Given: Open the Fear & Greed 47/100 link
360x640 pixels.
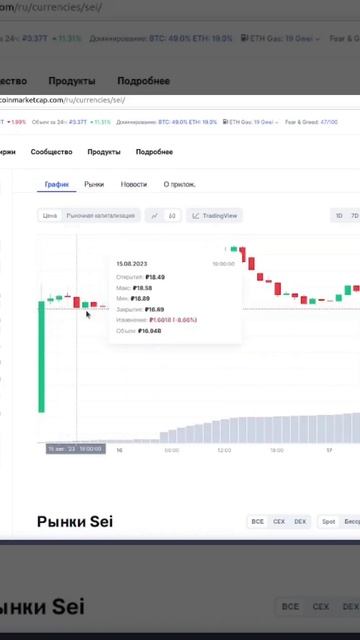Looking at the screenshot, I should 311,122.
